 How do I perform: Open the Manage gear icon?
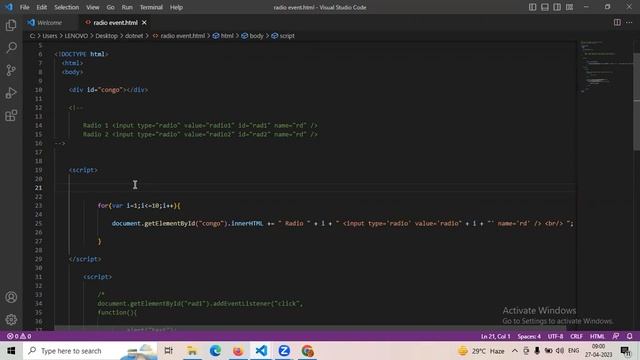(11, 320)
